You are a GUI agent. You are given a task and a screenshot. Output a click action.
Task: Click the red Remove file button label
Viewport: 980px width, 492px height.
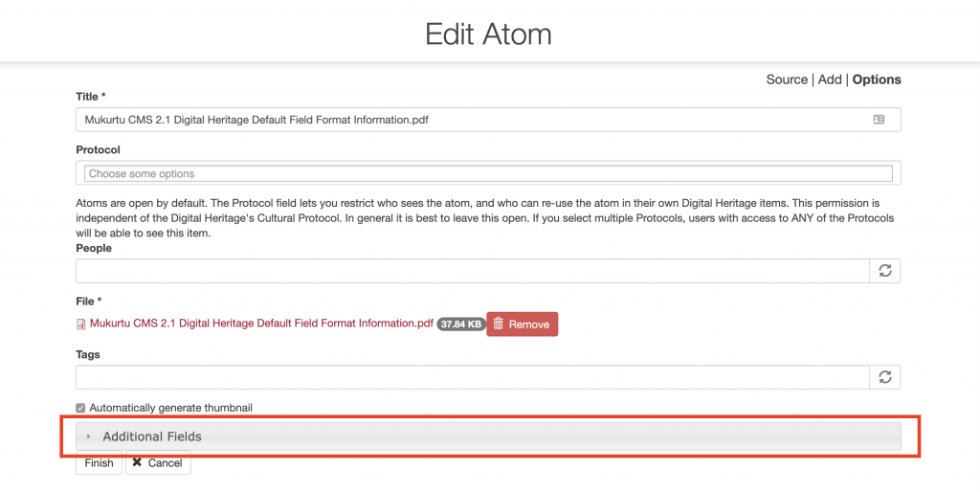[528, 324]
